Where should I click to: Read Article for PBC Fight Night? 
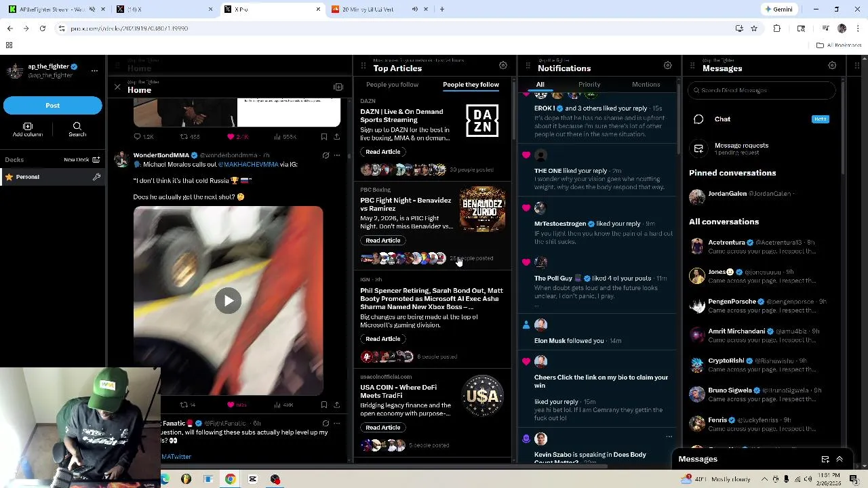382,241
